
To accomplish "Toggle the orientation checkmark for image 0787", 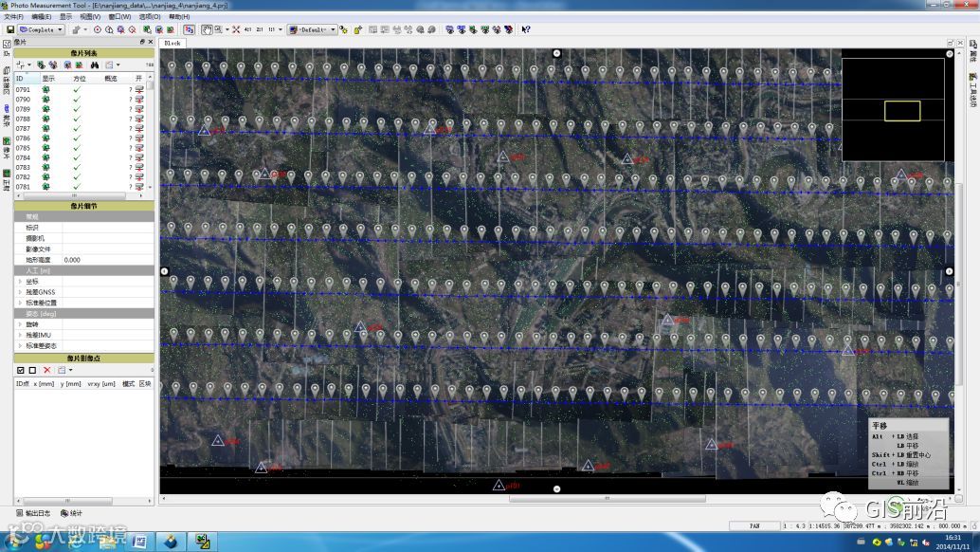I will [x=77, y=128].
